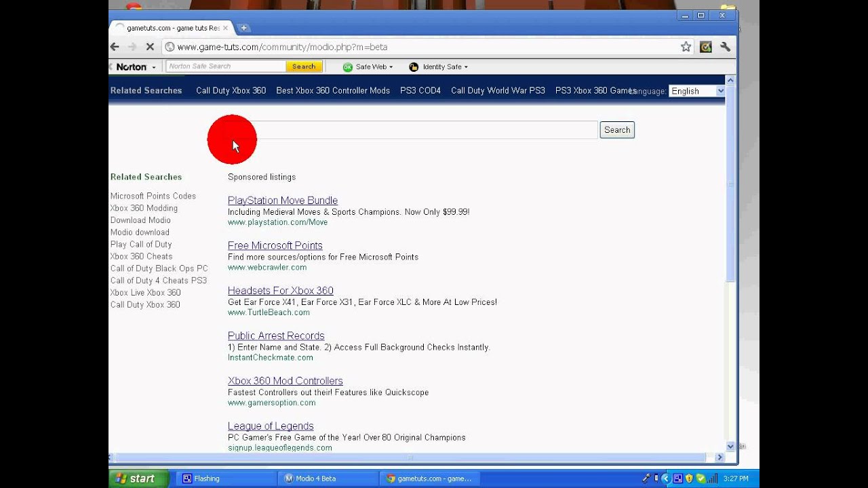Open Call Duty World War PS3 link
868x488 pixels.
(498, 90)
